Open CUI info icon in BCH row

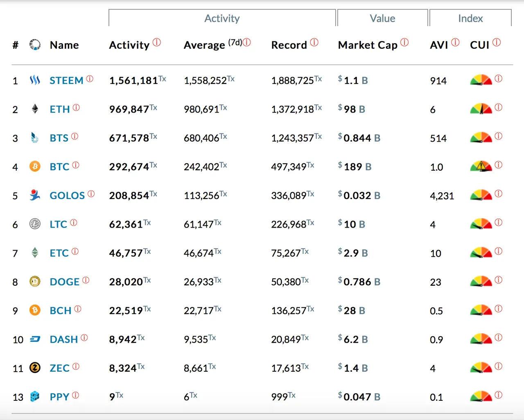pos(498,309)
